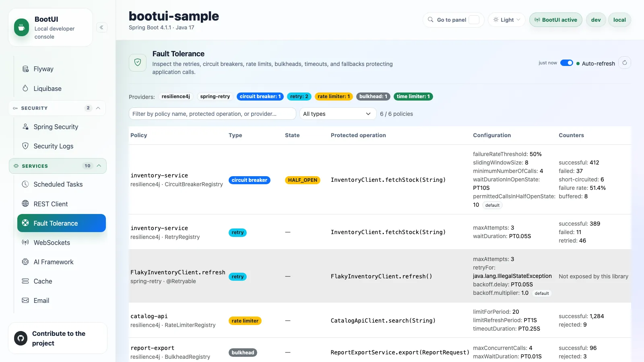Click the dev profile badge
This screenshot has height=362, width=644.
pos(596,20)
